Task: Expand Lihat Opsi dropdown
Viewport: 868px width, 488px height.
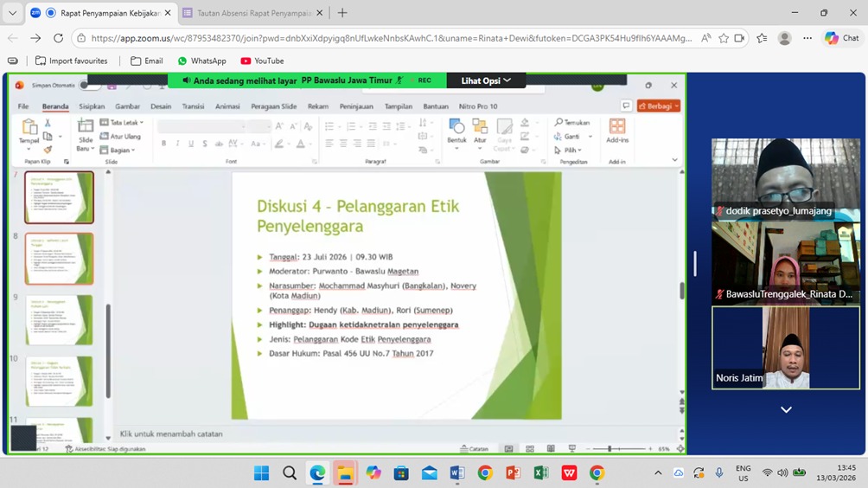Action: [x=486, y=80]
